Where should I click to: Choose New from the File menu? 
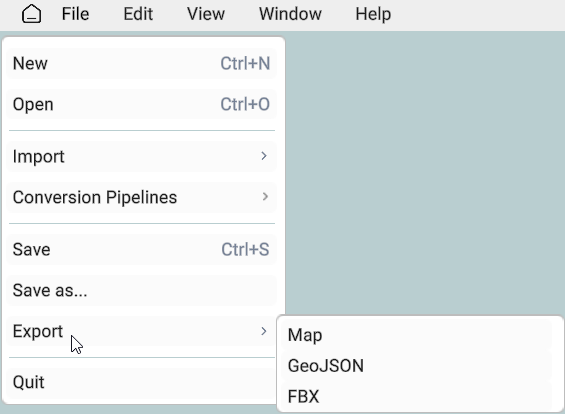pyautogui.click(x=142, y=63)
